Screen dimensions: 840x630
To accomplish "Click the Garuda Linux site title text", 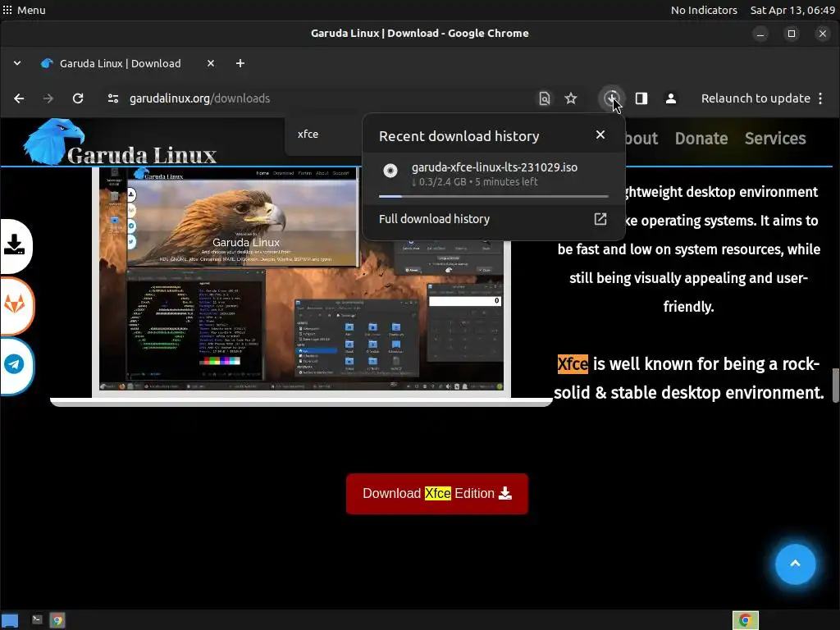I will 142,155.
